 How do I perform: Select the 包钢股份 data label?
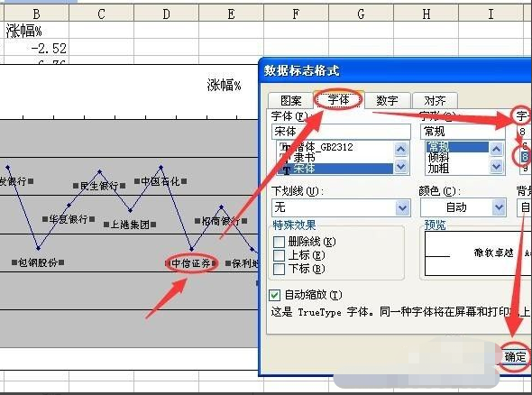coord(38,262)
